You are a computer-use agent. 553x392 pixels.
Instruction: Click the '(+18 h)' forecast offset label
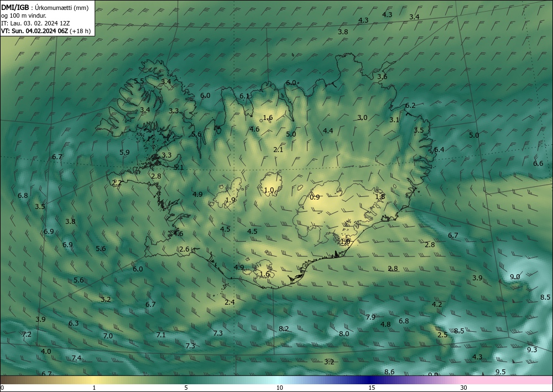[x=80, y=31]
